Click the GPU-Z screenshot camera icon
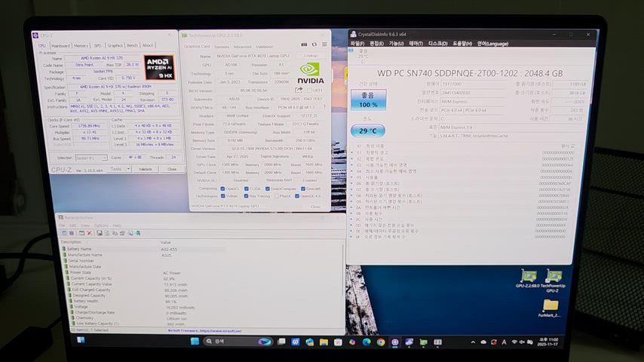 click(x=304, y=44)
